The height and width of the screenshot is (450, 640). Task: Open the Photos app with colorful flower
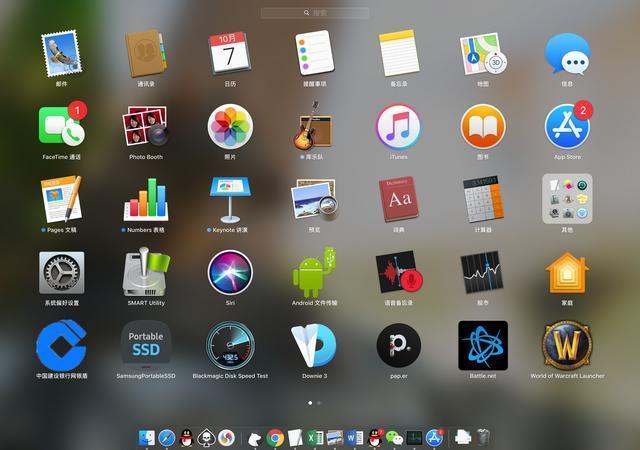230,126
